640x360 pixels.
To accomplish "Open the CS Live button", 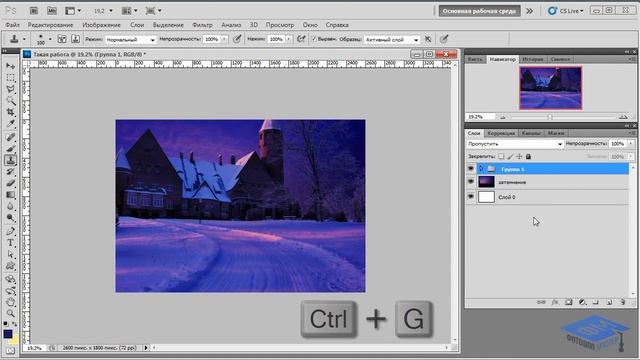I will click(566, 11).
